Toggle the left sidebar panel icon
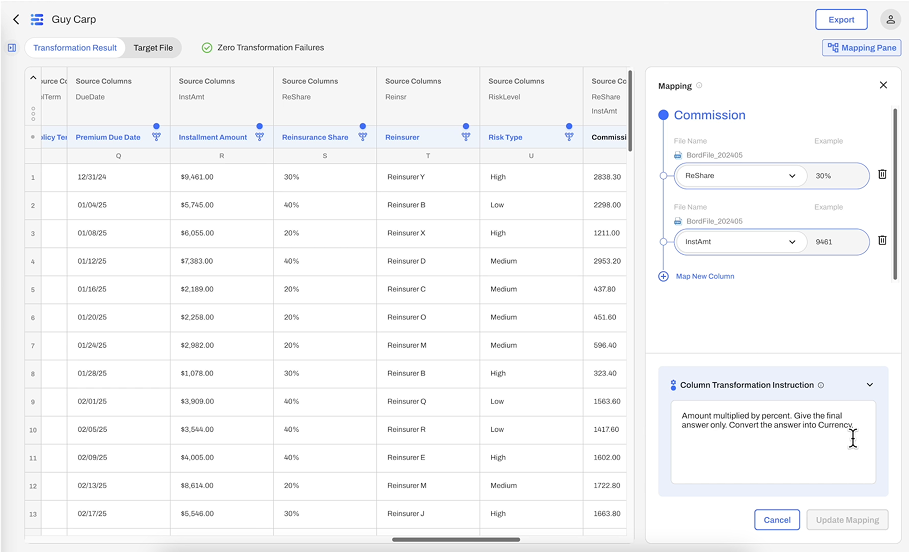 click(x=12, y=47)
